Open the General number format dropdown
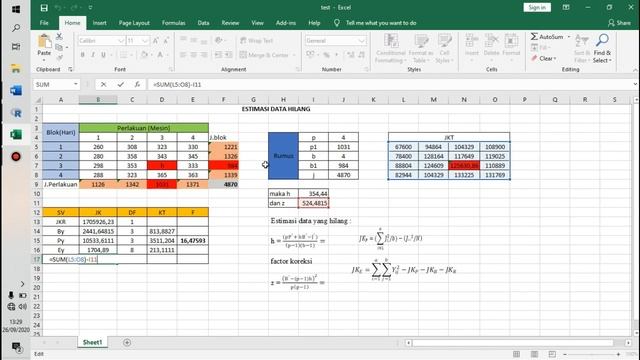The height and width of the screenshot is (360, 640). click(x=361, y=41)
